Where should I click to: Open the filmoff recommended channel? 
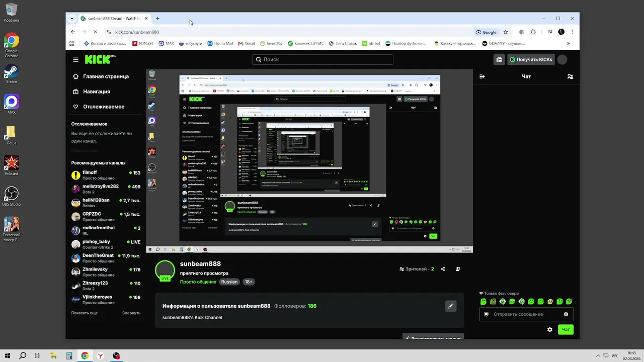click(106, 175)
